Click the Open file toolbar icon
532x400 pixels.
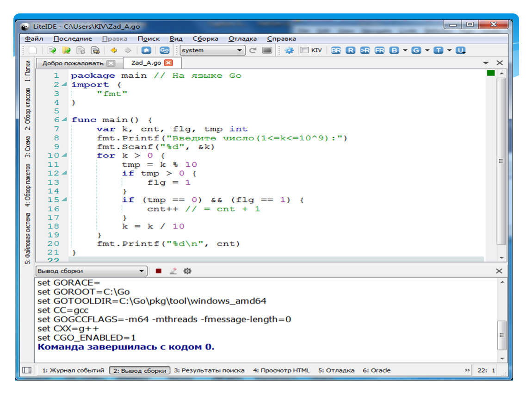point(52,50)
